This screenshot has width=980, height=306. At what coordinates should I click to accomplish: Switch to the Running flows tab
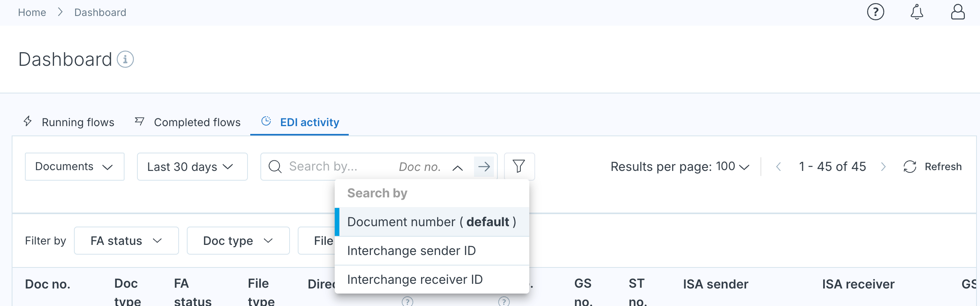68,122
